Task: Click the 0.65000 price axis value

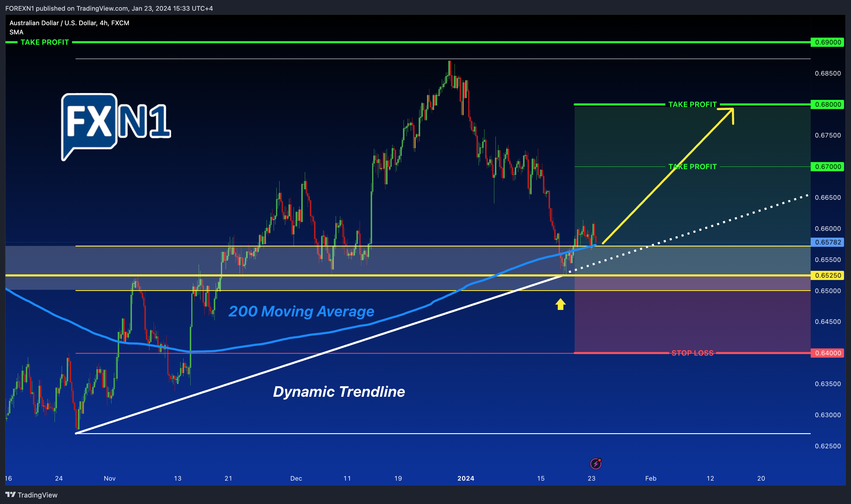Action: coord(828,291)
